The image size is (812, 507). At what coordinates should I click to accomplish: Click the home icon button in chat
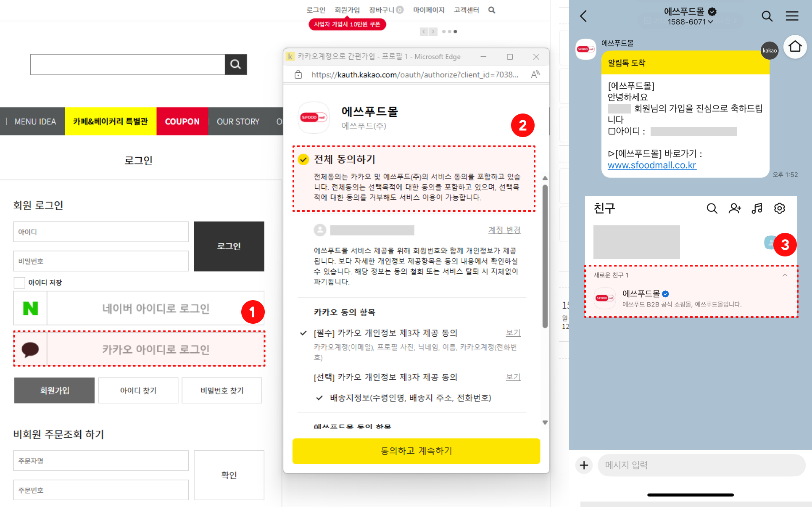coord(795,46)
